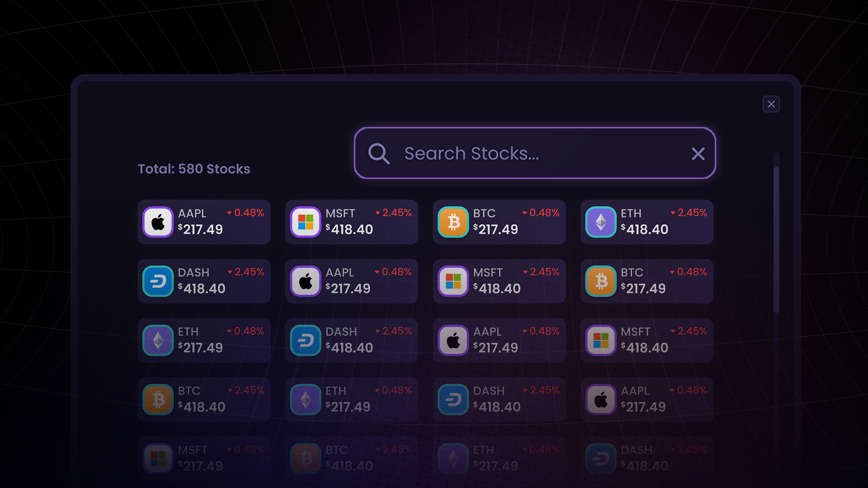Click the Apple logo icon in the third row
868x488 pixels.
(453, 341)
